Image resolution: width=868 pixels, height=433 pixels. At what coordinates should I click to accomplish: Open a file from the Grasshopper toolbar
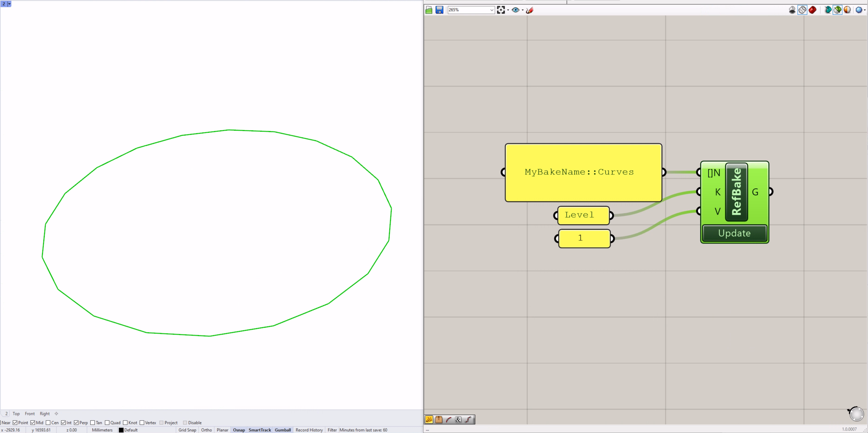[429, 10]
